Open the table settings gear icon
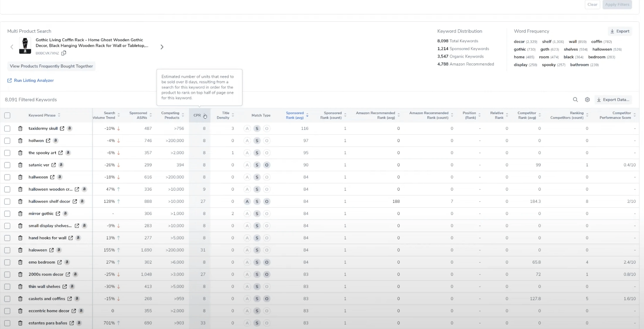644x329 pixels. point(587,100)
